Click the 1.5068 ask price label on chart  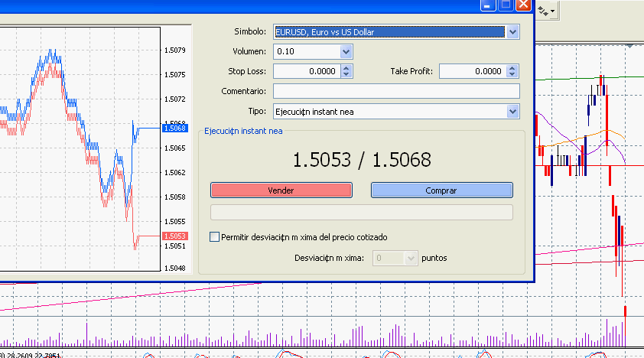click(175, 129)
